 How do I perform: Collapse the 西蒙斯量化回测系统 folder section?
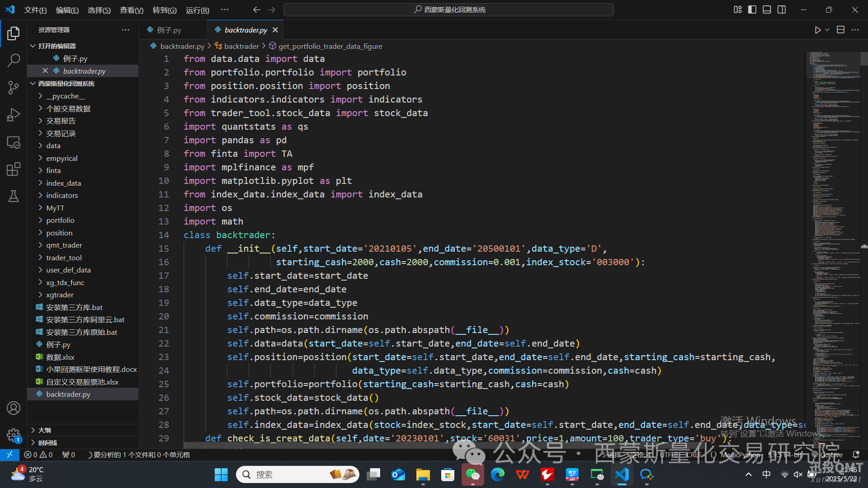[x=66, y=84]
